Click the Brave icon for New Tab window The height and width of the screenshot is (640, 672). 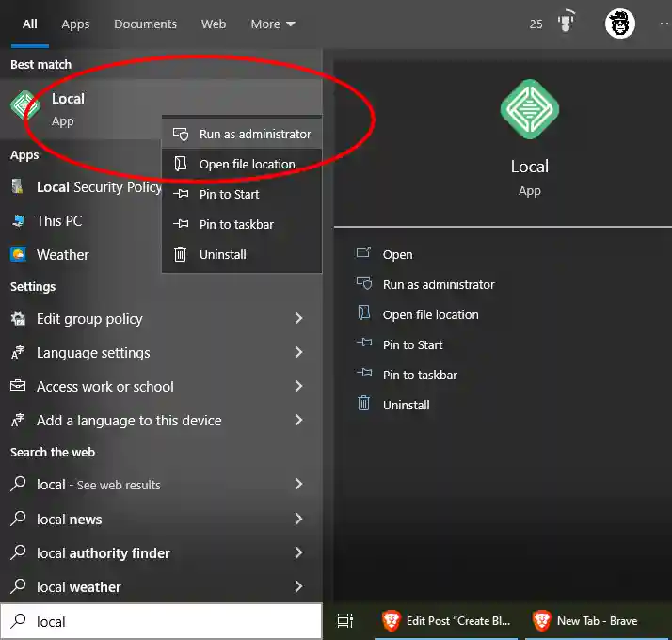click(x=542, y=621)
